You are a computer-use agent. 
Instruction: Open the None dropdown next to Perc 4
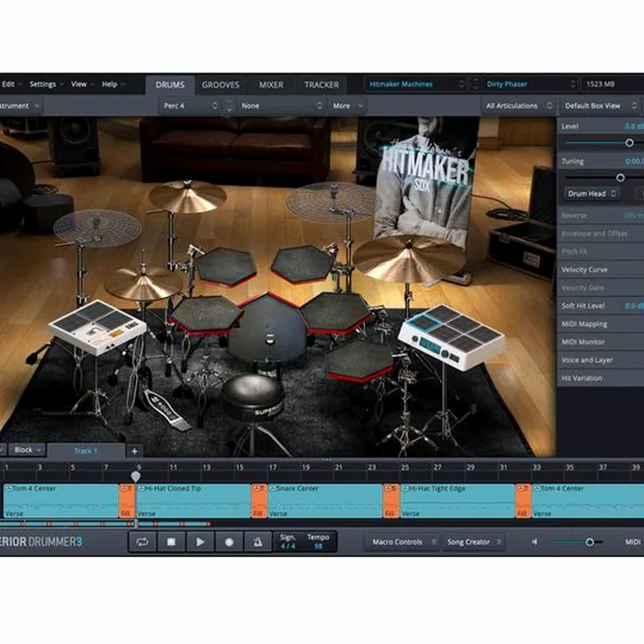tap(282, 106)
